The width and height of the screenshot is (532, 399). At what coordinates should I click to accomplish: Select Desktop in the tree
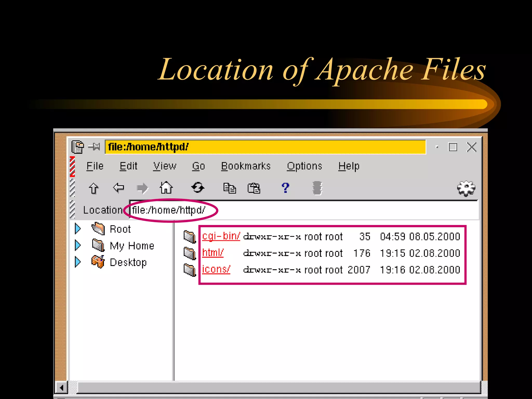click(x=128, y=262)
